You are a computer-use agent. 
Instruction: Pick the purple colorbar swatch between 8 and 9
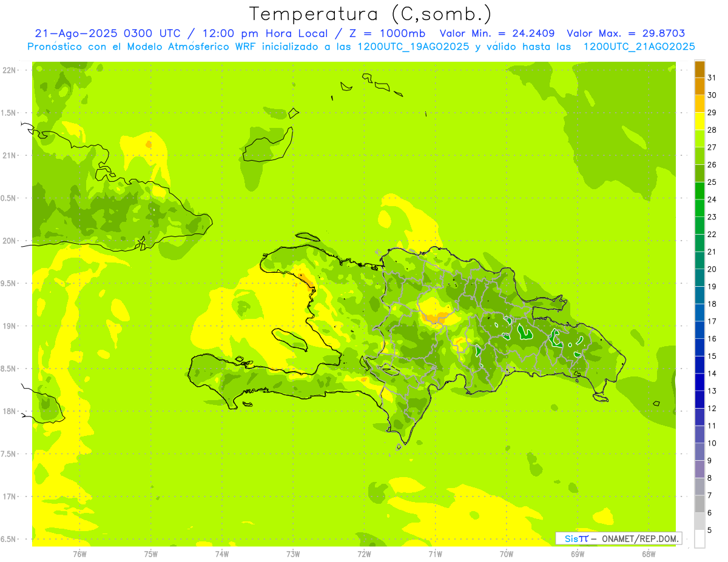point(699,470)
